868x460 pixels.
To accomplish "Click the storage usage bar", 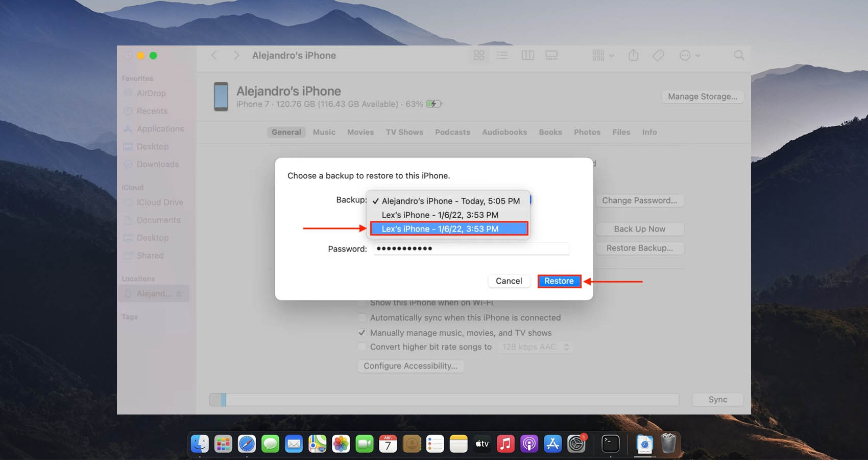I will pyautogui.click(x=443, y=400).
